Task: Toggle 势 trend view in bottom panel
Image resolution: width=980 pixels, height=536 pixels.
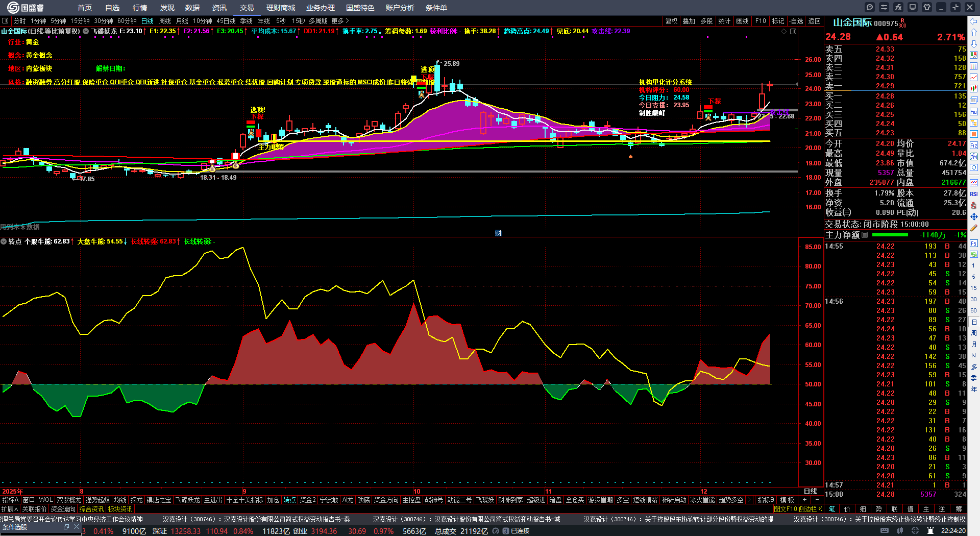Action: pyautogui.click(x=878, y=509)
